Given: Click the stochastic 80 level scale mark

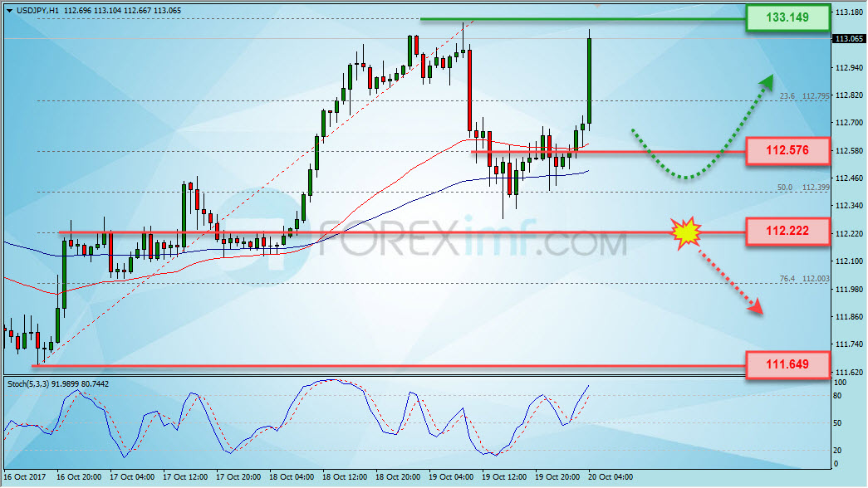Looking at the screenshot, I should click(837, 396).
